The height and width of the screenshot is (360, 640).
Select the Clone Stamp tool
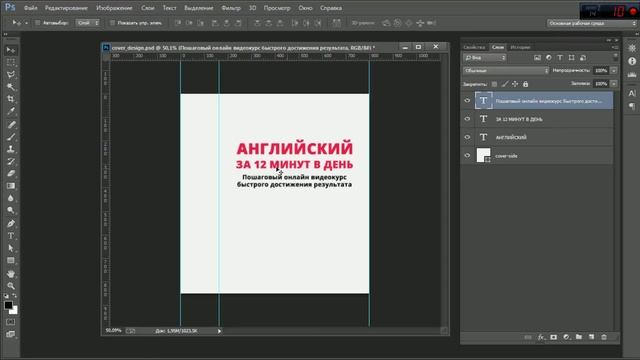(x=11, y=149)
